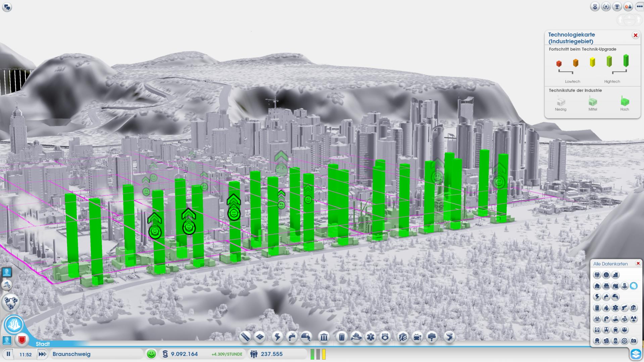Open the Waste Disposal build menu
This screenshot has height=362, width=644.
tap(342, 337)
